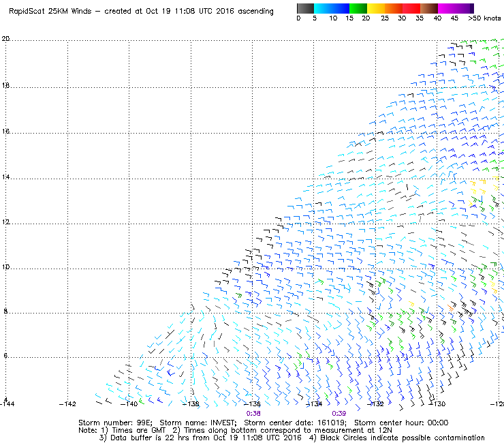
Task: Click the latitude axis label '8'
Action: 5,311
